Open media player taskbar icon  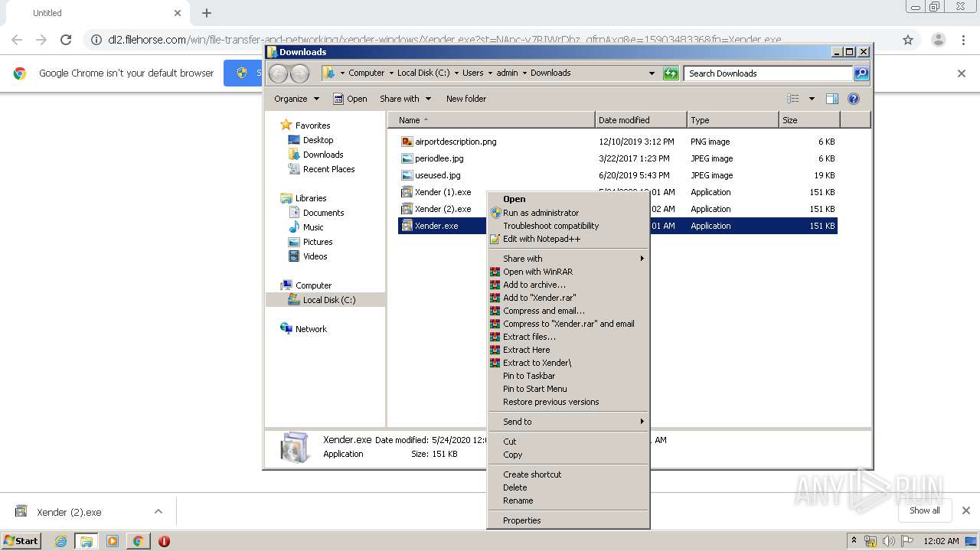coord(113,541)
